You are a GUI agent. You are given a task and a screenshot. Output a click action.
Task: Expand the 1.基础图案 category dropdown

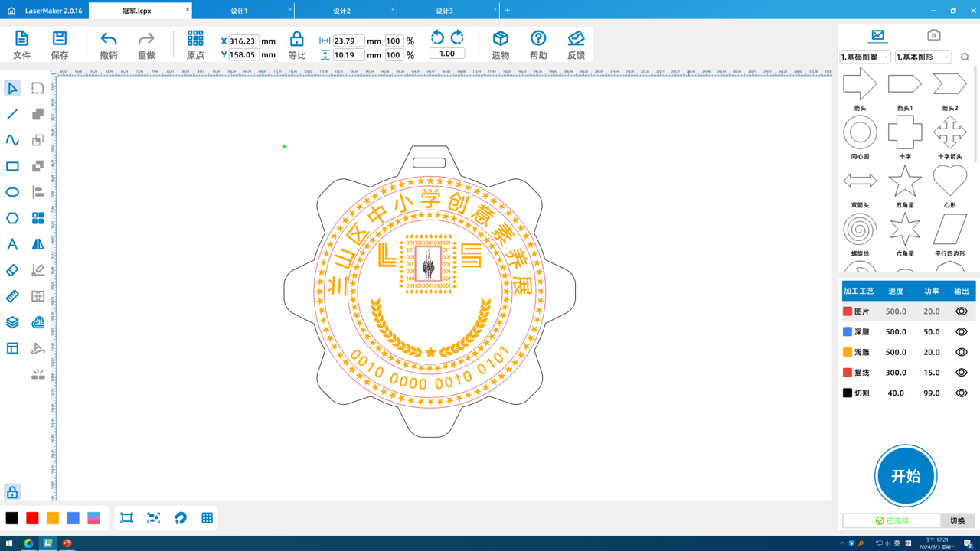pyautogui.click(x=865, y=57)
